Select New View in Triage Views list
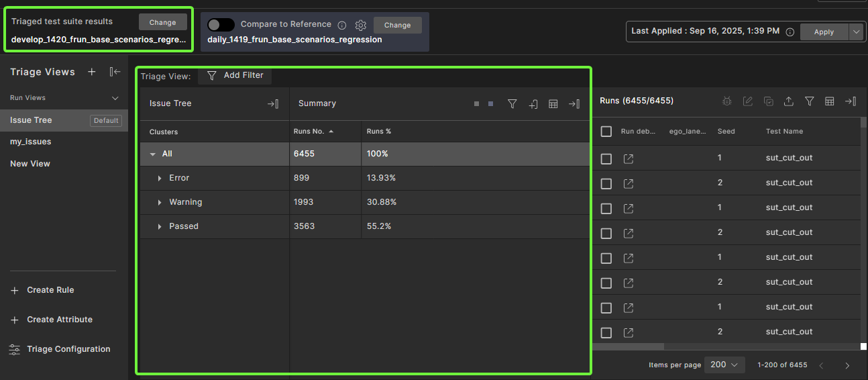 (x=30, y=164)
